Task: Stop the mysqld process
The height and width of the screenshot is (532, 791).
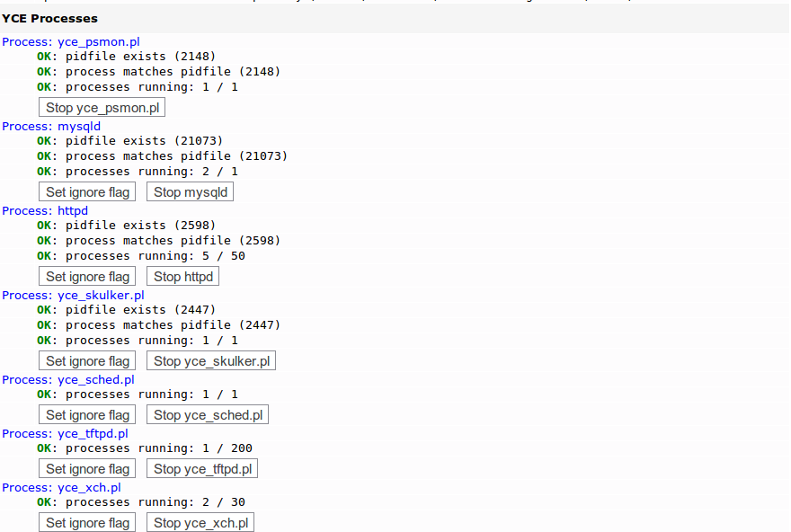Action: [190, 191]
